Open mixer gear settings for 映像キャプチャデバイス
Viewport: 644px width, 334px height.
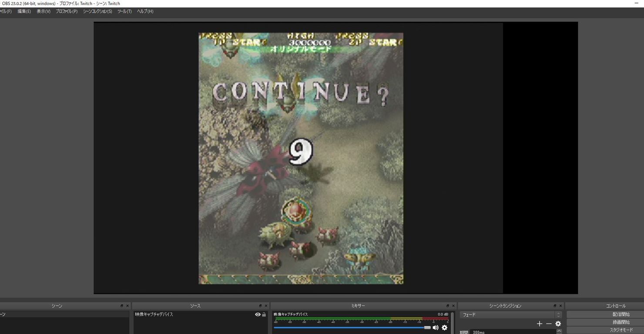[444, 327]
